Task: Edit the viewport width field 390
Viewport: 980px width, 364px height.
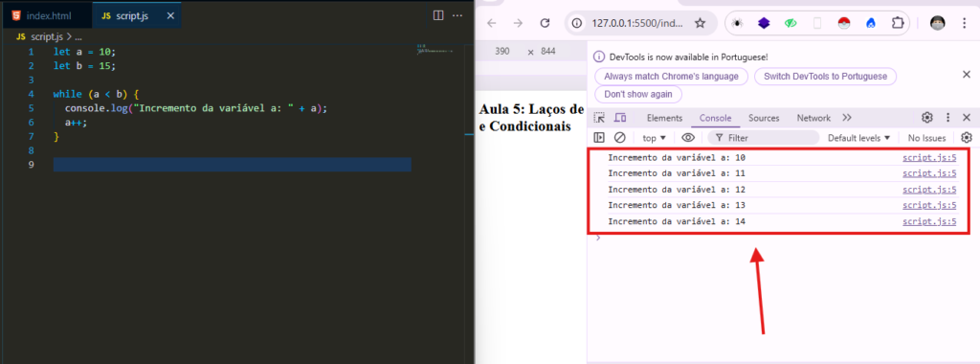Action: click(501, 52)
